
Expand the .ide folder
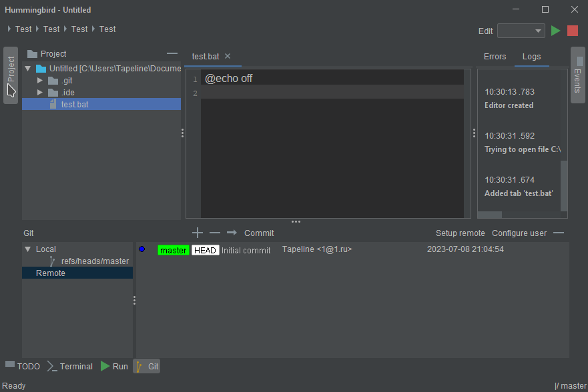click(x=40, y=93)
